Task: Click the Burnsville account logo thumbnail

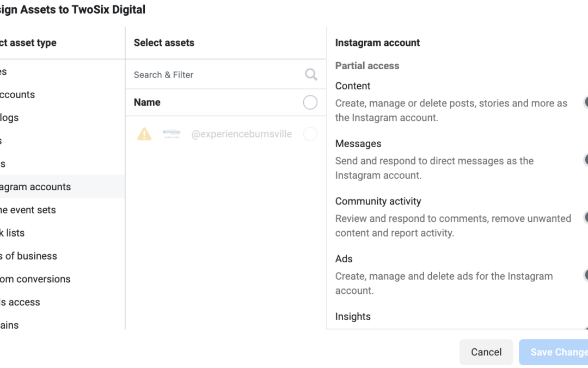Action: click(x=171, y=134)
